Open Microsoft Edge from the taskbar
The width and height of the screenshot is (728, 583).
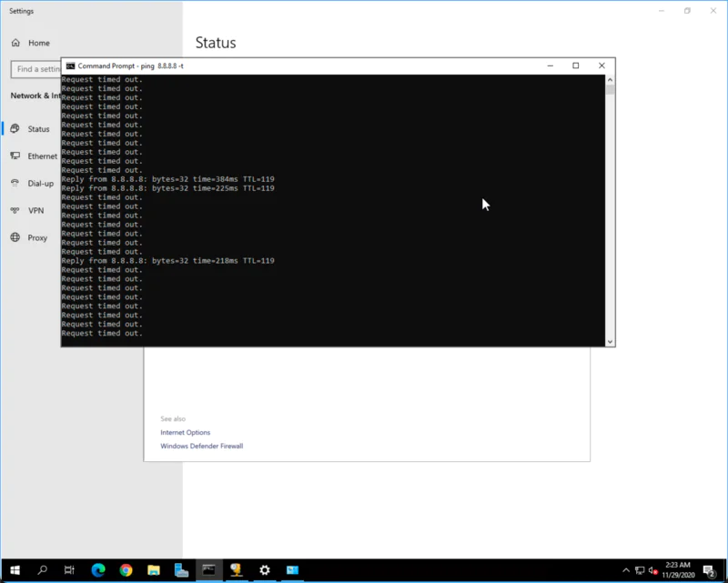(x=98, y=570)
